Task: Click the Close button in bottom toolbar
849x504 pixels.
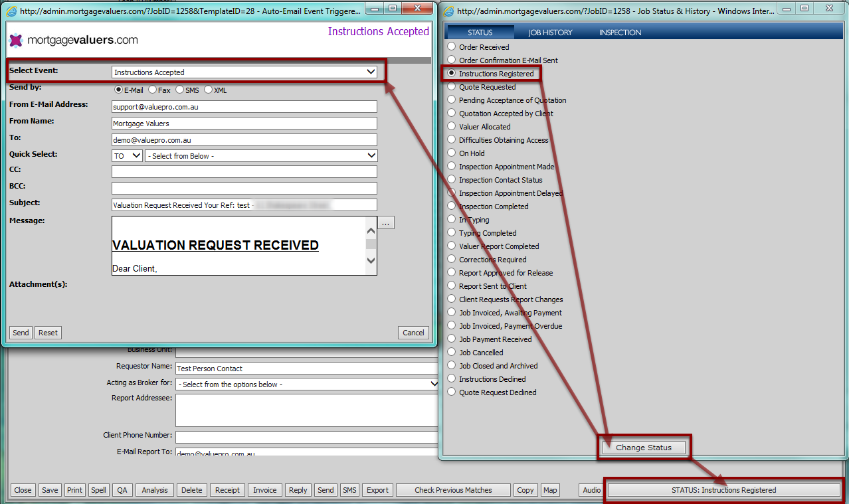Action: coord(23,490)
